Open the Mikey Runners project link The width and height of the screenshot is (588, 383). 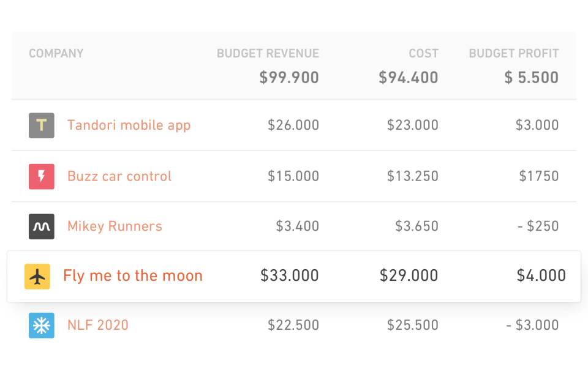[x=115, y=226]
